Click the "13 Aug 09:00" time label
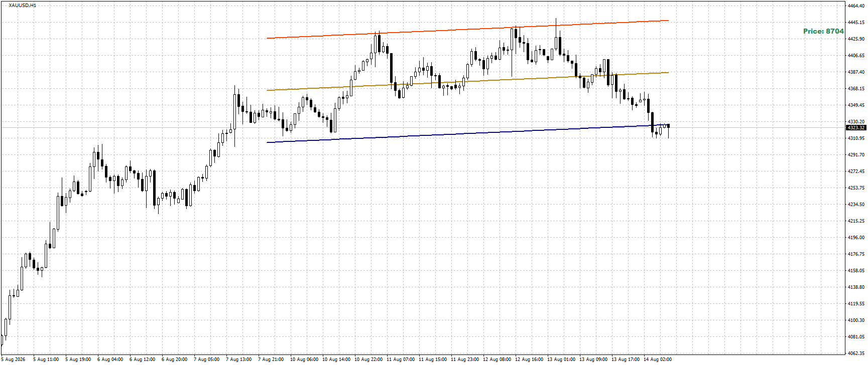Image resolution: width=868 pixels, height=365 pixels. click(x=593, y=359)
